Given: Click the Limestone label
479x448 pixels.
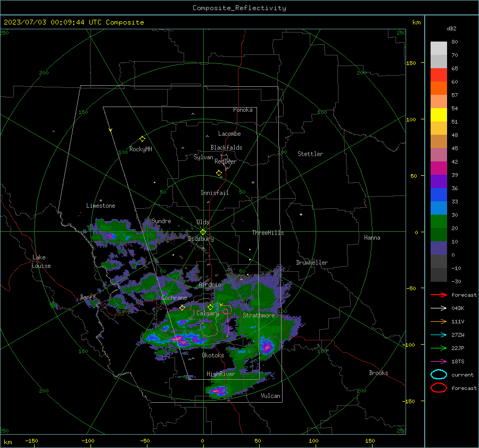Looking at the screenshot, I should point(101,206).
